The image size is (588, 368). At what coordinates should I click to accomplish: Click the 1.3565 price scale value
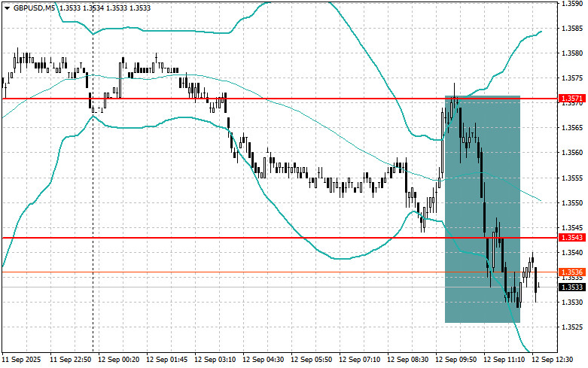tap(572, 128)
